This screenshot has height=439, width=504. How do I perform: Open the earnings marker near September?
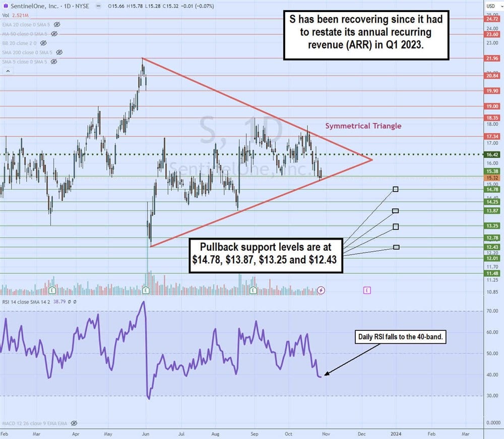point(254,290)
